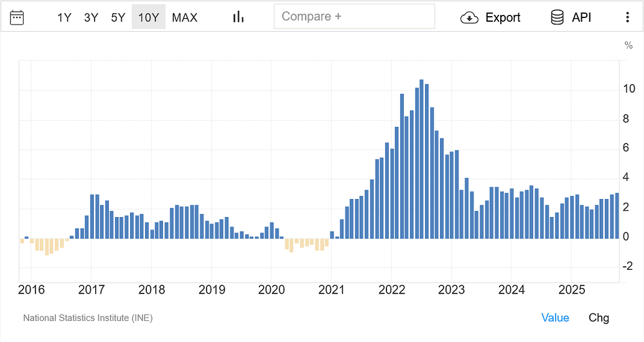Click the API database stack icon
The width and height of the screenshot is (644, 342).
coord(557,17)
